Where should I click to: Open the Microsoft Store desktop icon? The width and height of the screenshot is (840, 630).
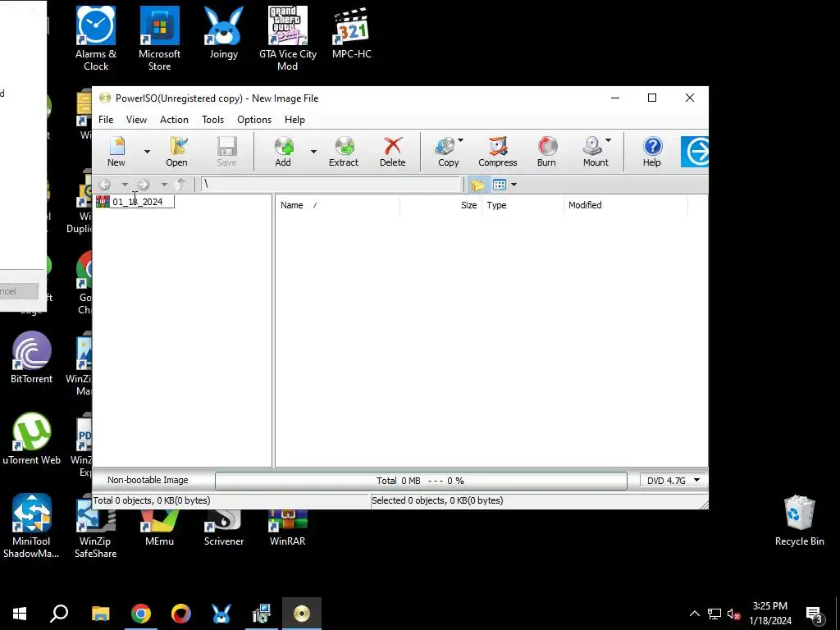tap(160, 39)
